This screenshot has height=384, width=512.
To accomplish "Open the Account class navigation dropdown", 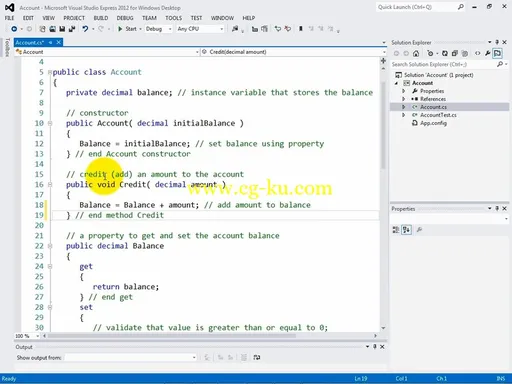I will pos(107,52).
